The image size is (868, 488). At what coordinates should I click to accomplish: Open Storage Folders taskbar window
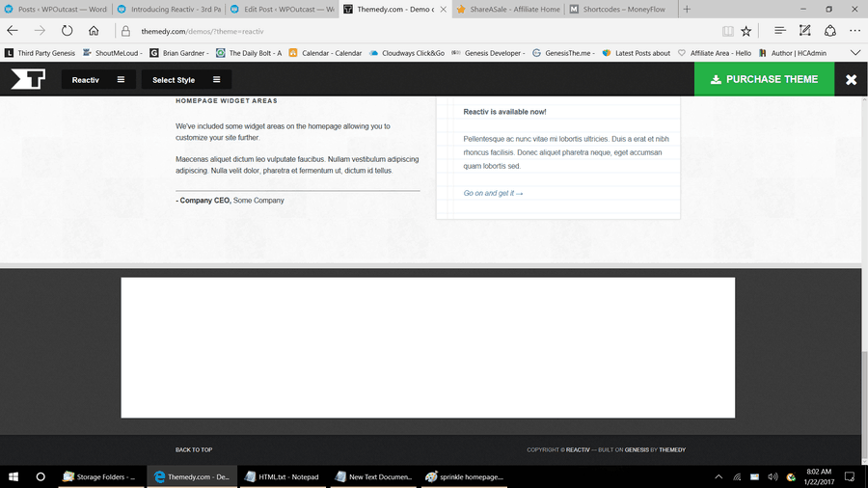pyautogui.click(x=101, y=476)
